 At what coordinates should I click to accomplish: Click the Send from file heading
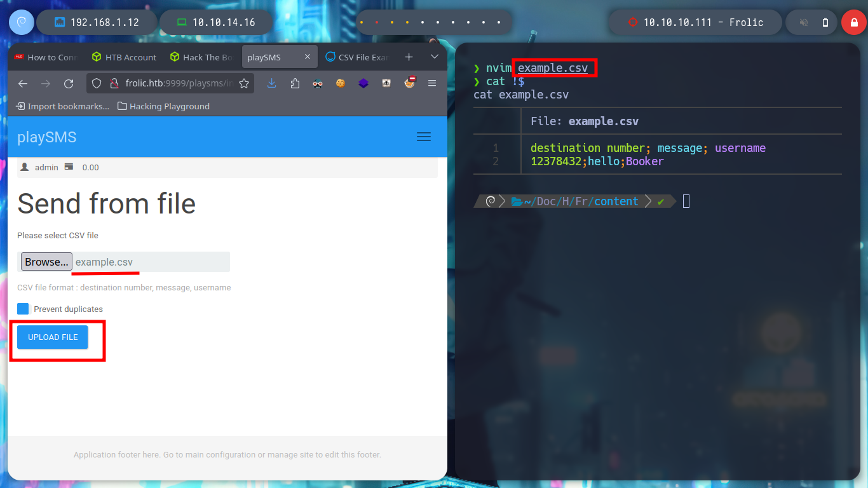point(107,203)
